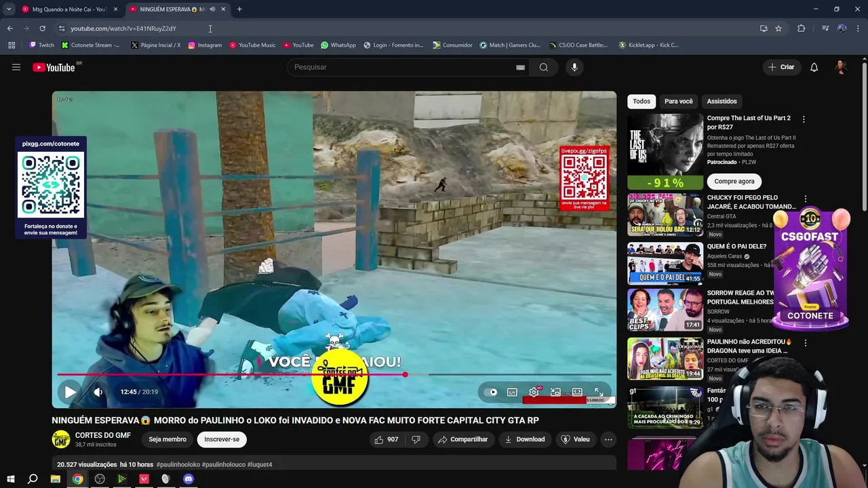Start voice search with the microphone
This screenshot has width=868, height=488.
coord(574,67)
